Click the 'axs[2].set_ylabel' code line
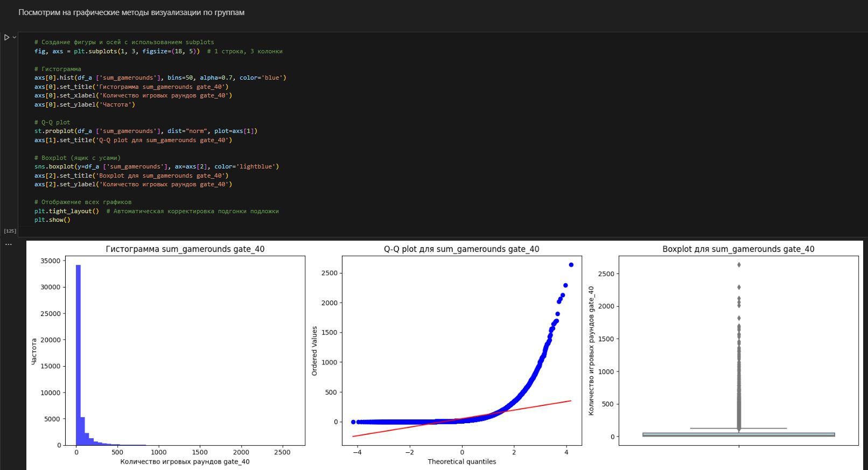 pos(133,184)
